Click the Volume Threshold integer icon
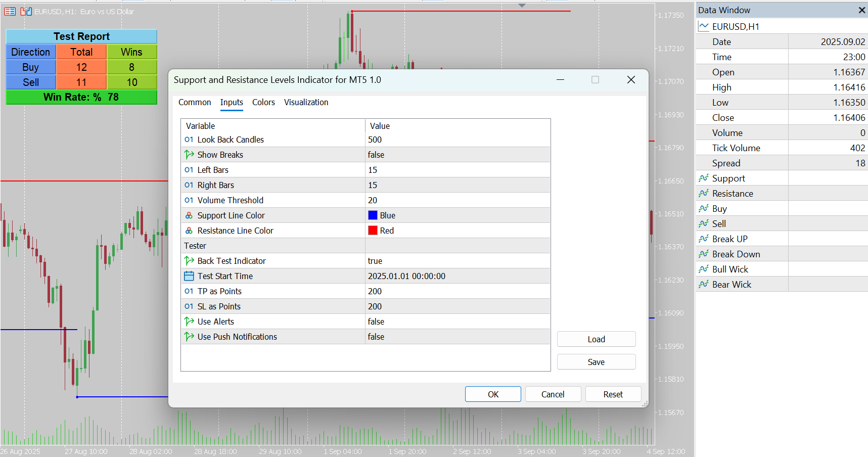 [x=189, y=200]
